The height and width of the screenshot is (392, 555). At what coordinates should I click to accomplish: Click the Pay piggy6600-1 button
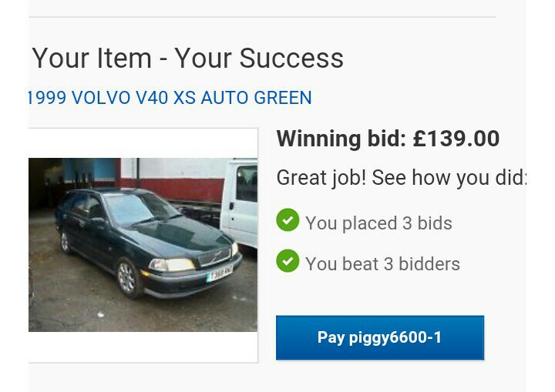pyautogui.click(x=380, y=337)
